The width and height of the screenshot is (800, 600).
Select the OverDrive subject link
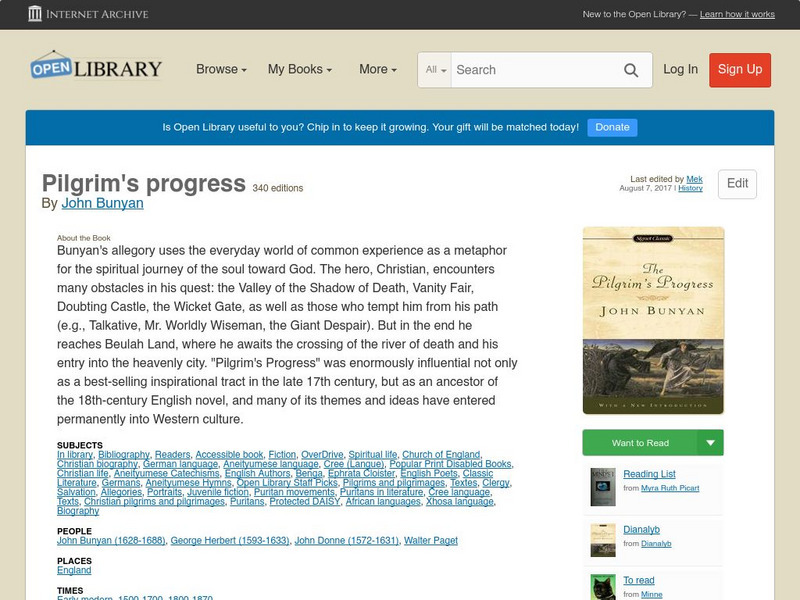point(322,455)
